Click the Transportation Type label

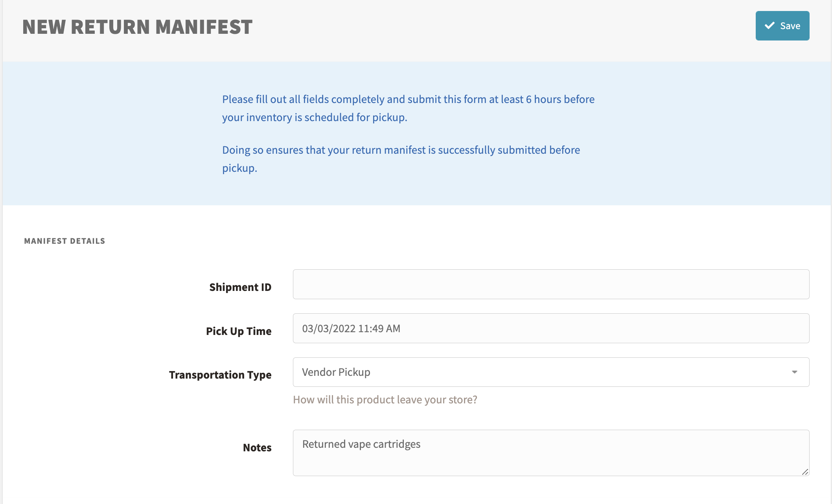coord(220,375)
